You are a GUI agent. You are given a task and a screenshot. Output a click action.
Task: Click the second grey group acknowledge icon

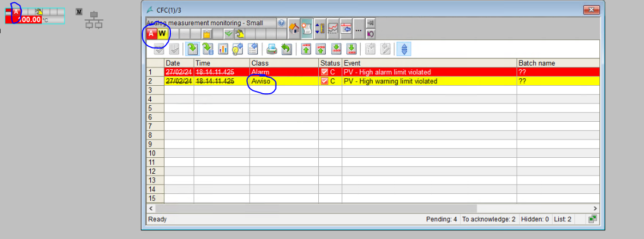[174, 49]
